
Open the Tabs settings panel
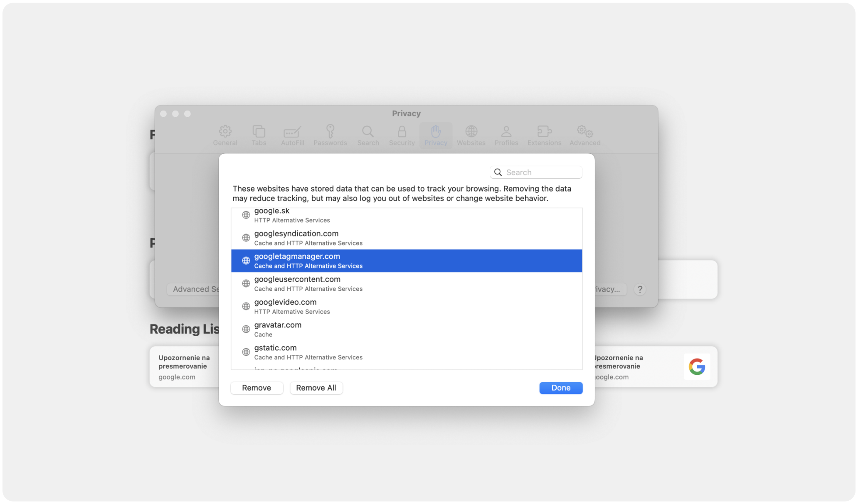tap(258, 135)
